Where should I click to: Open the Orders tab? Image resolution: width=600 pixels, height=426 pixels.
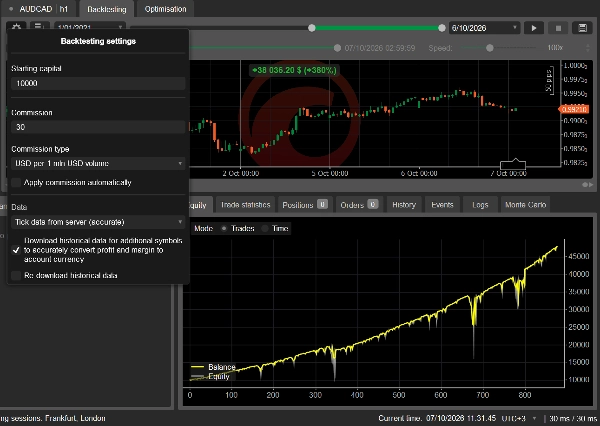click(x=359, y=205)
